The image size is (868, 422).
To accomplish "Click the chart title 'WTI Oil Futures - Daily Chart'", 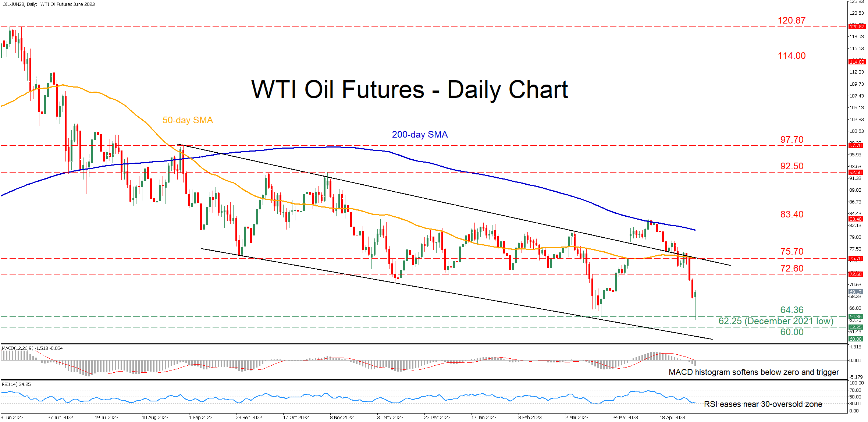I will pos(409,89).
